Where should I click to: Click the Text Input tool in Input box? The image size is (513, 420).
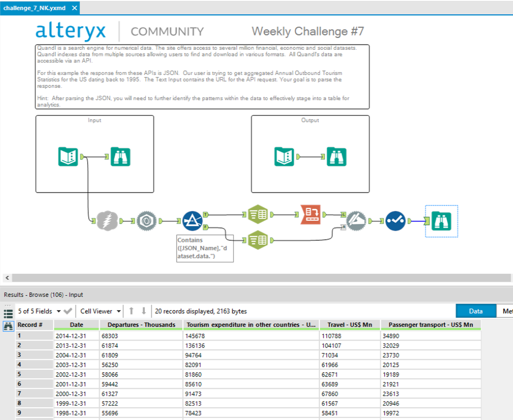click(x=68, y=157)
